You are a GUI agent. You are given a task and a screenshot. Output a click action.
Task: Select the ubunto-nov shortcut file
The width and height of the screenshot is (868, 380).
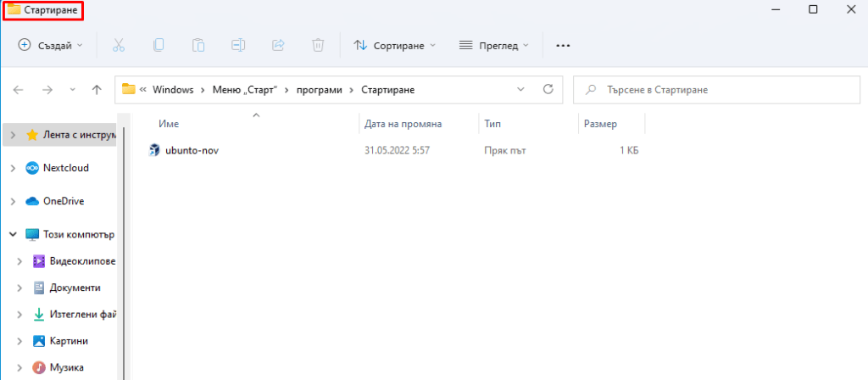(192, 150)
